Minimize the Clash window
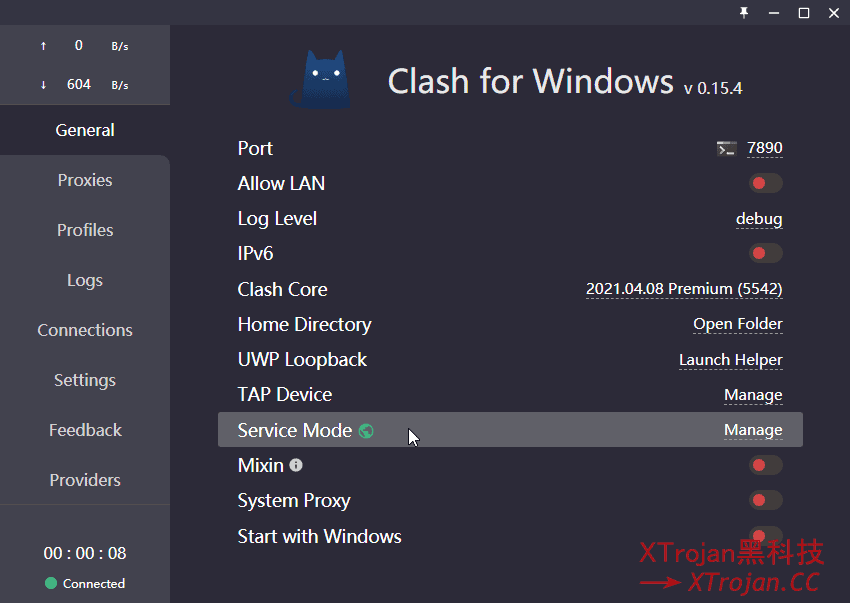 (774, 12)
